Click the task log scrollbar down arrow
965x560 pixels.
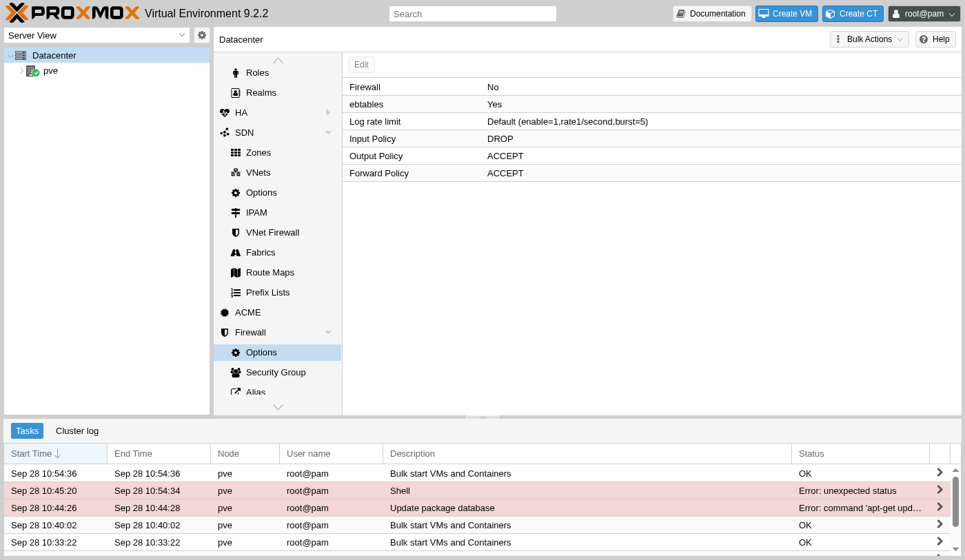tap(955, 549)
